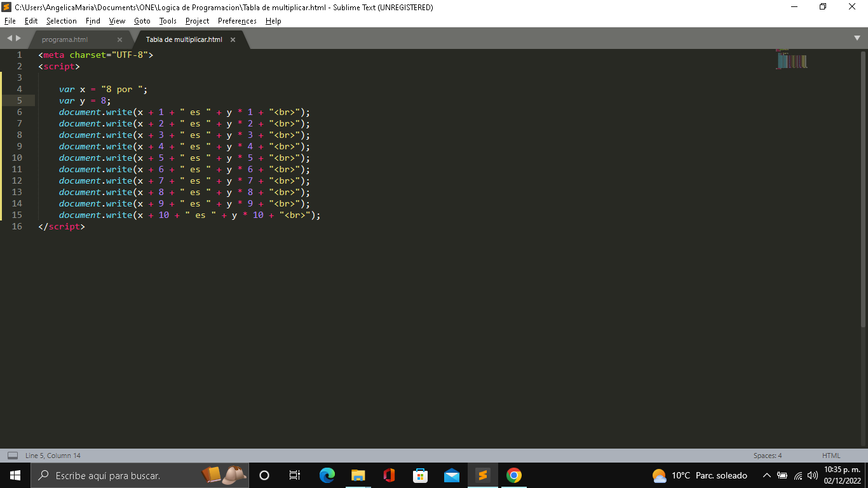
Task: Open the Preferences menu
Action: [237, 21]
